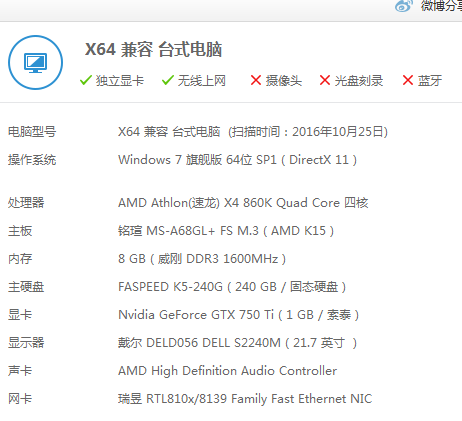The height and width of the screenshot is (421, 462).
Task: Click the green check next to 独立显卡
Action: (86, 80)
